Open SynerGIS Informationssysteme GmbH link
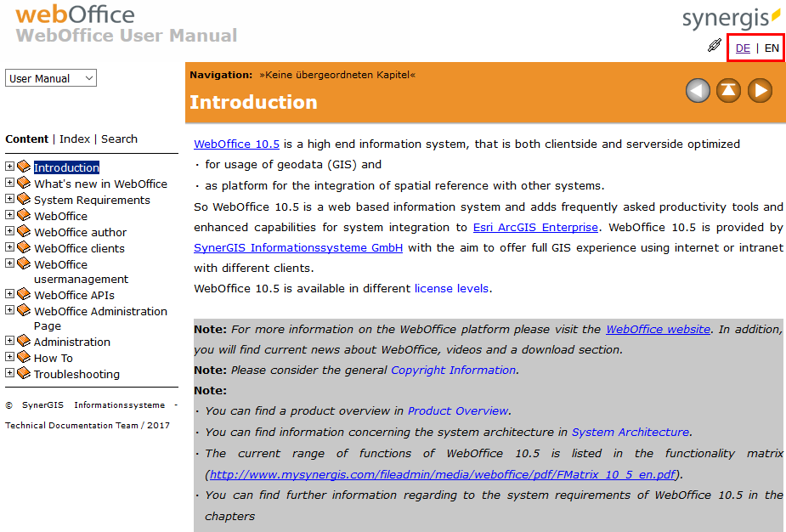Screen dimensions: 786x532 coord(298,247)
